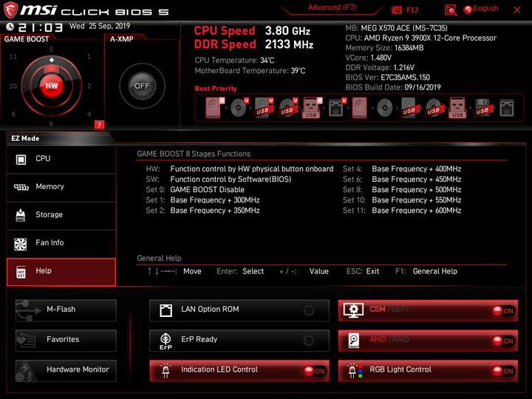Select the UEFI USB CD/DVD boot icon
Viewport: 532px width, 399px height.
[288, 108]
